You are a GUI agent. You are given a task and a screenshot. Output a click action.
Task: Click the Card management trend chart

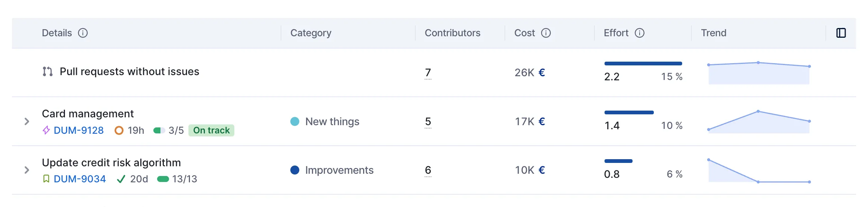[759, 122]
